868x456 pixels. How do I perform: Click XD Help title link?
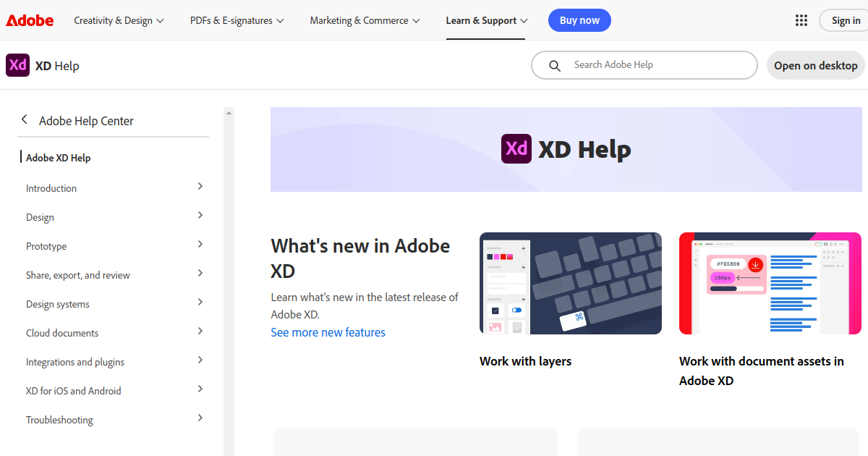[57, 66]
